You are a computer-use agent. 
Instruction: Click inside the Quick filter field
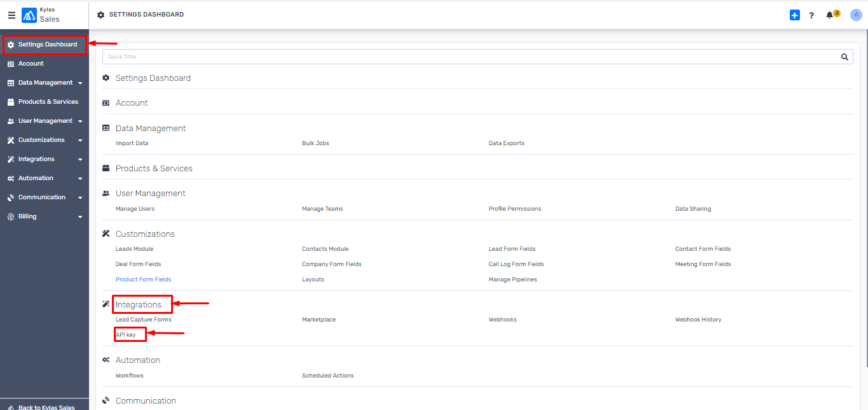478,57
